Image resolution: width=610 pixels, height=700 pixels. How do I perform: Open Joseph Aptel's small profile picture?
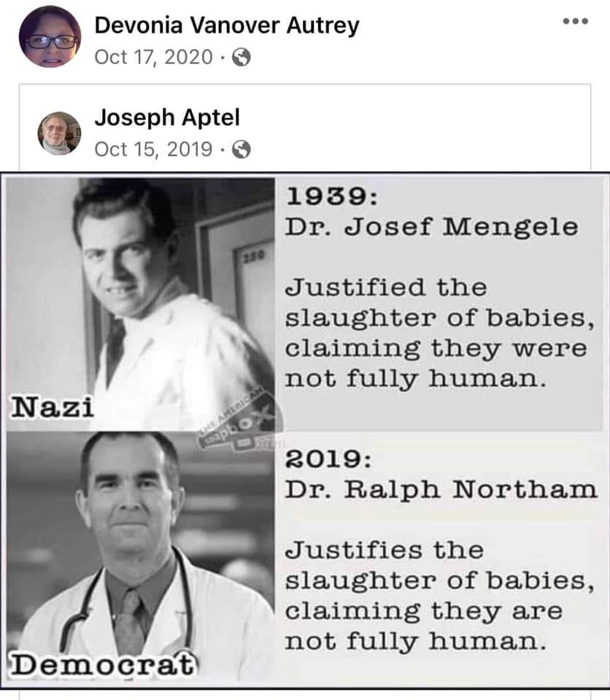[x=59, y=133]
